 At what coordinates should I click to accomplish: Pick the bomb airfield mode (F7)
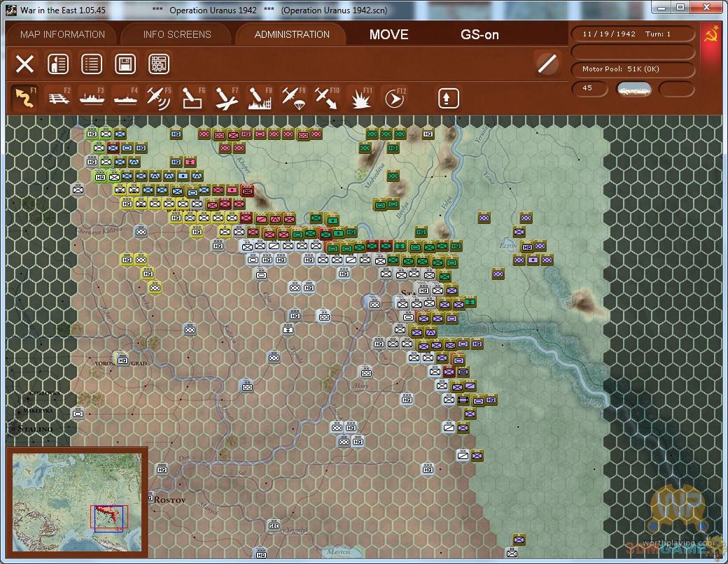(226, 97)
